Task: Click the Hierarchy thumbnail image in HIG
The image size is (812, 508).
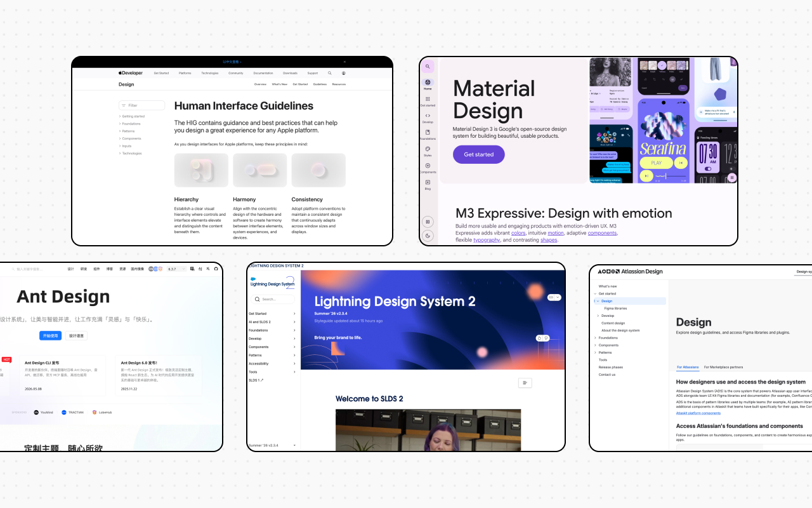Action: [201, 170]
